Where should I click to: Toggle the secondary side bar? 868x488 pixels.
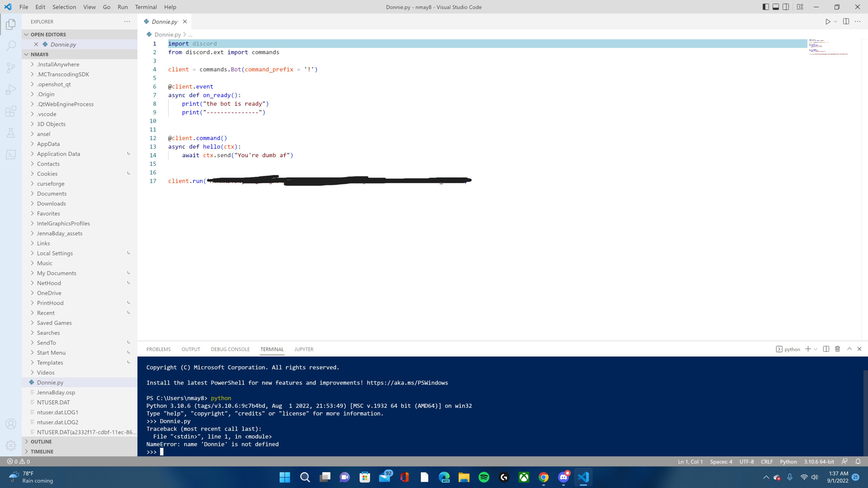click(785, 6)
